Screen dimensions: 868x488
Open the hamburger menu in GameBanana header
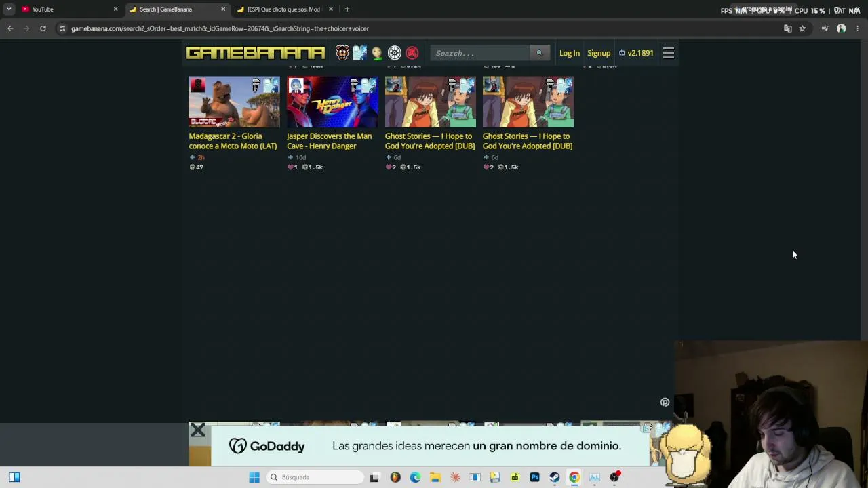pos(669,53)
